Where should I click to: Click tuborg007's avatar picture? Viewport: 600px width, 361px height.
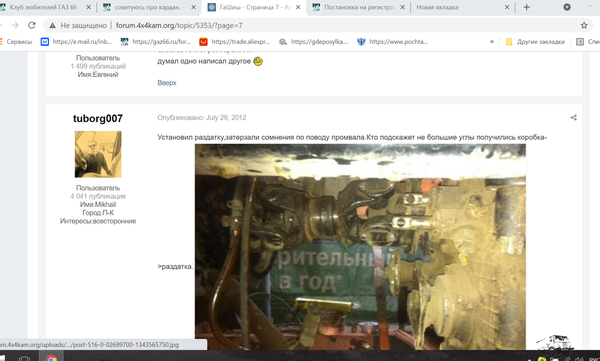pos(98,154)
